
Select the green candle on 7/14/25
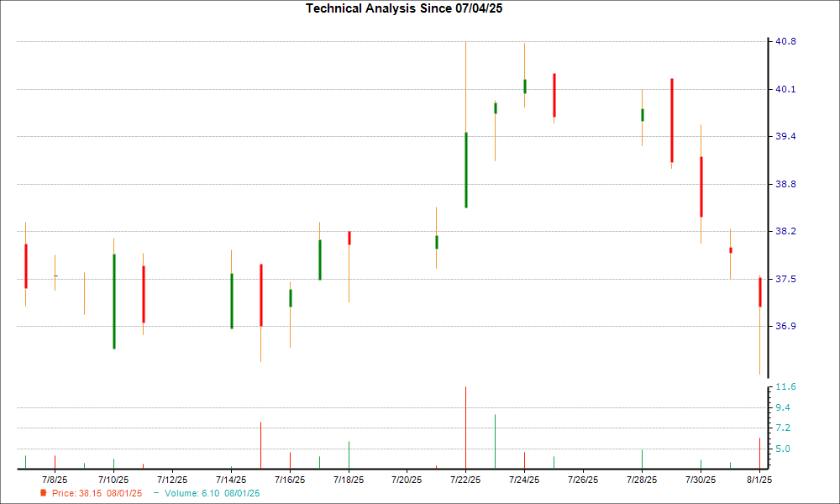tap(232, 301)
